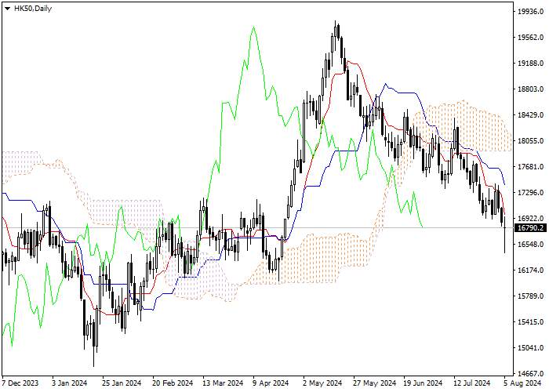The image size is (549, 392).
Task: Click the 15789.0 price axis label
Action: point(530,296)
